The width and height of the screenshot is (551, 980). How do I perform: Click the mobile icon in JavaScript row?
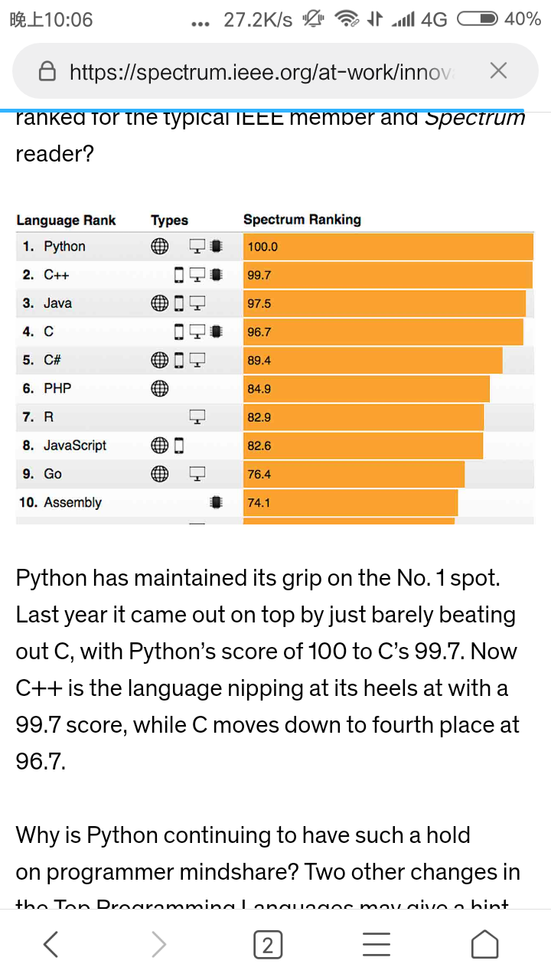click(x=179, y=446)
